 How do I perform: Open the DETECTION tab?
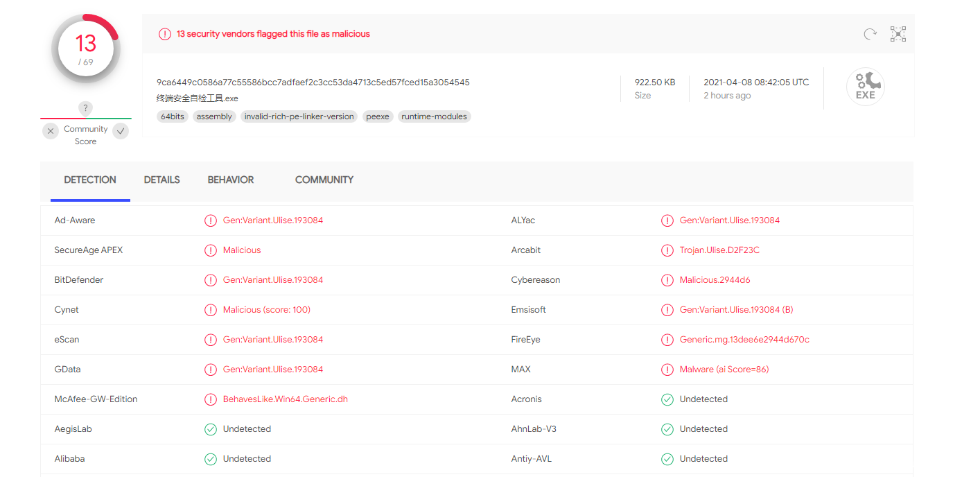coord(90,180)
